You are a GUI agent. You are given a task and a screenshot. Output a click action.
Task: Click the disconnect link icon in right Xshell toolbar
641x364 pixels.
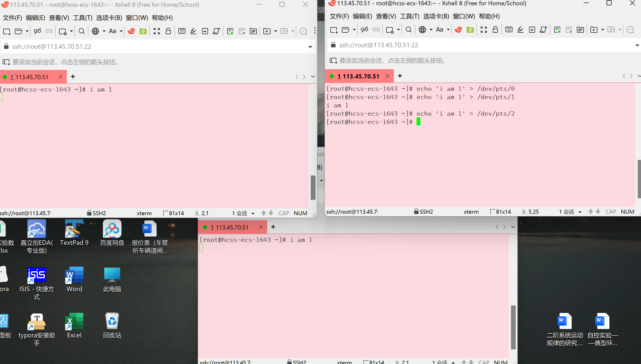[x=364, y=30]
